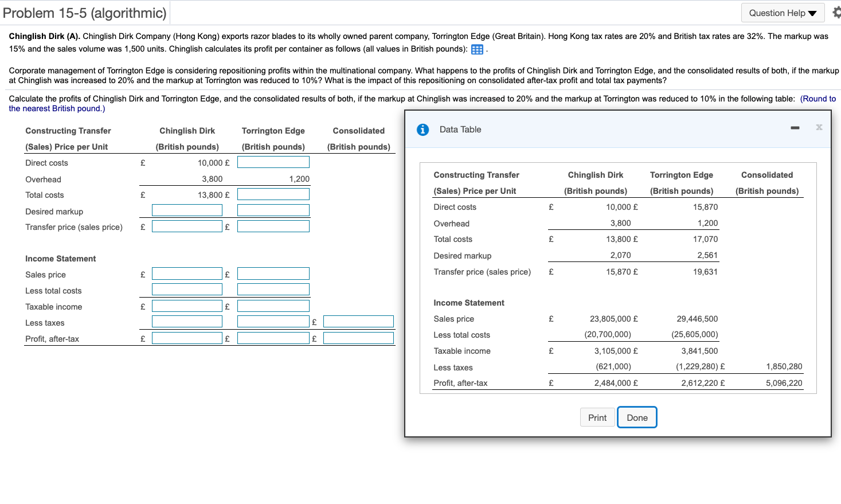Screen dimensions: 841x504
Task: Click desired markup value 2,070 in Data Table
Action: coord(620,255)
